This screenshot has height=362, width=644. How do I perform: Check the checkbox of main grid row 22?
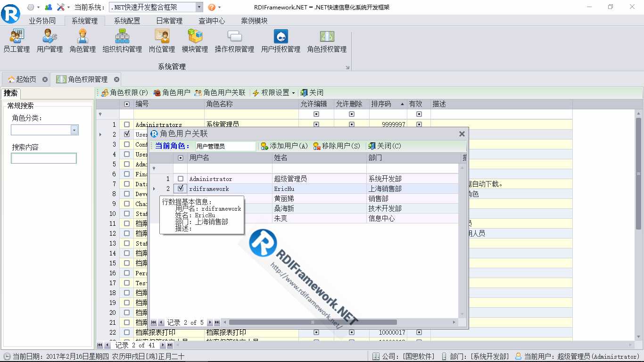pyautogui.click(x=127, y=332)
